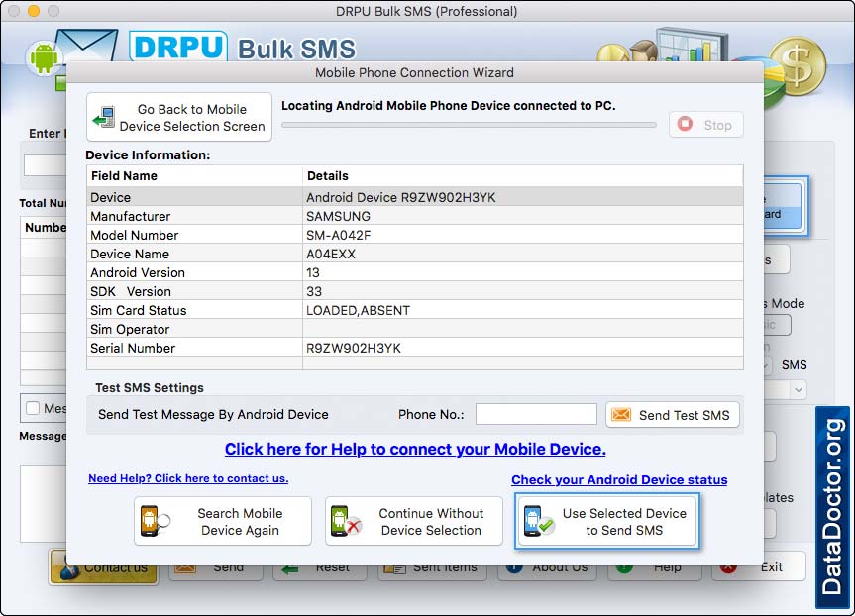Click the Android robot logo icon

[44, 57]
